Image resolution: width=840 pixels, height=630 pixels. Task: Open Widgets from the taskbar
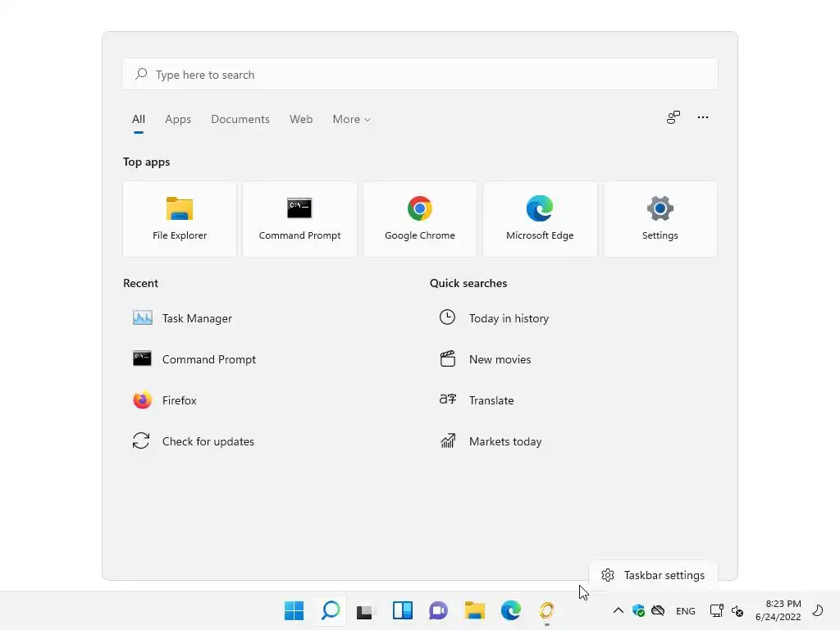pyautogui.click(x=402, y=610)
